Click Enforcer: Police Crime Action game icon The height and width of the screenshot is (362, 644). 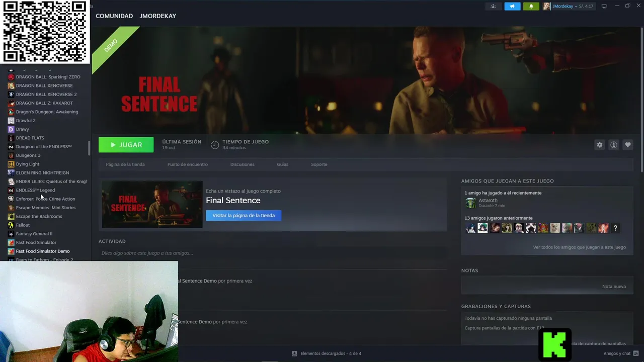point(11,199)
